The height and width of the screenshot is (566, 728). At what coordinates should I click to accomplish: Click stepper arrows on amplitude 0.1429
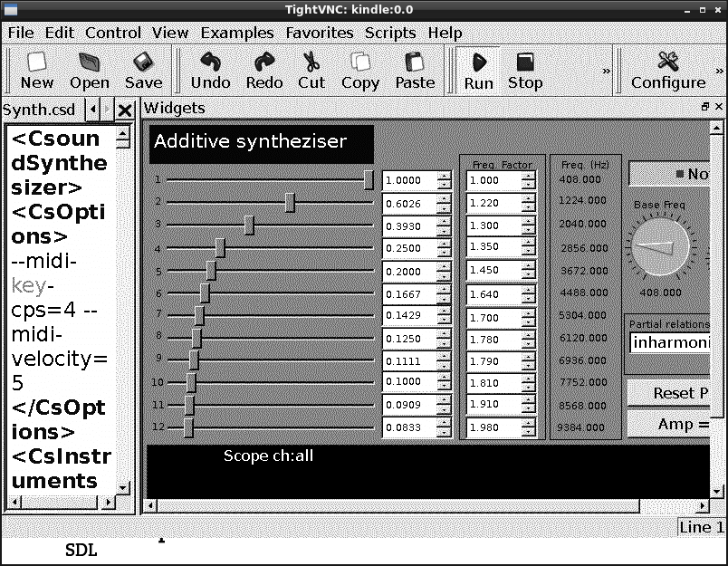coord(444,316)
